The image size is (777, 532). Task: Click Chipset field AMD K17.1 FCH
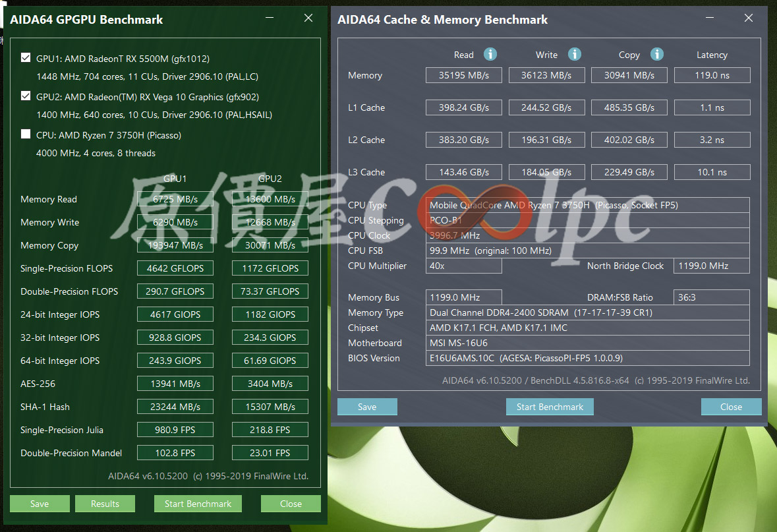pos(588,328)
